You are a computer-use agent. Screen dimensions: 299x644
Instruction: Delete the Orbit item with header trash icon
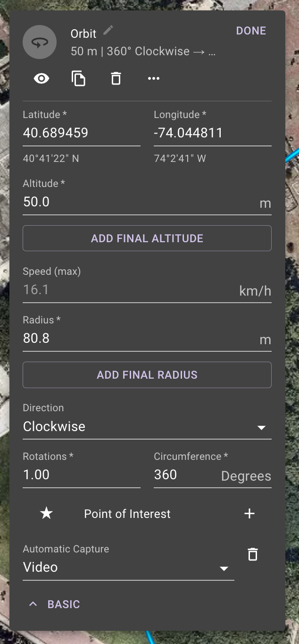click(x=116, y=78)
